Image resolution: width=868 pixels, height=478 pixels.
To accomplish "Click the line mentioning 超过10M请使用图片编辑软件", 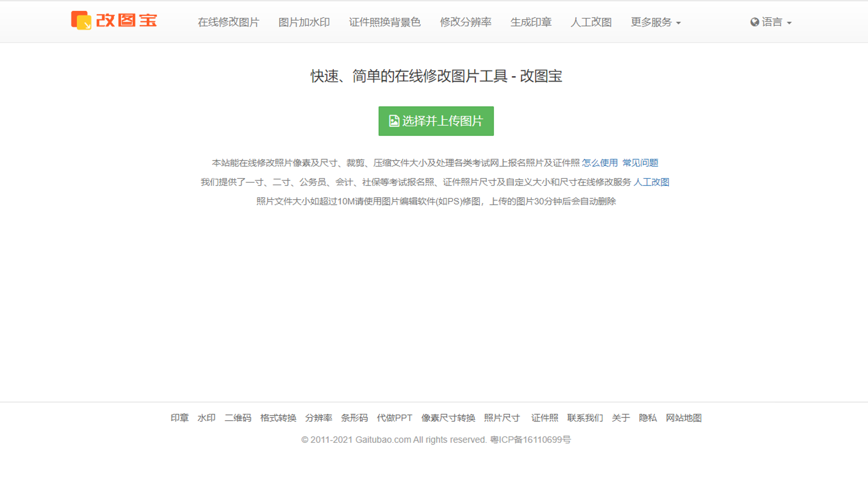I will pyautogui.click(x=436, y=201).
